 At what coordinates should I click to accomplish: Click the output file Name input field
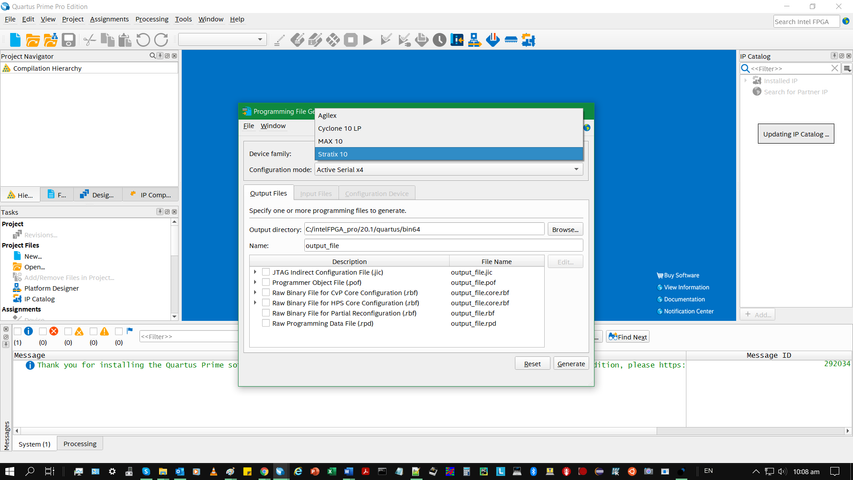442,245
